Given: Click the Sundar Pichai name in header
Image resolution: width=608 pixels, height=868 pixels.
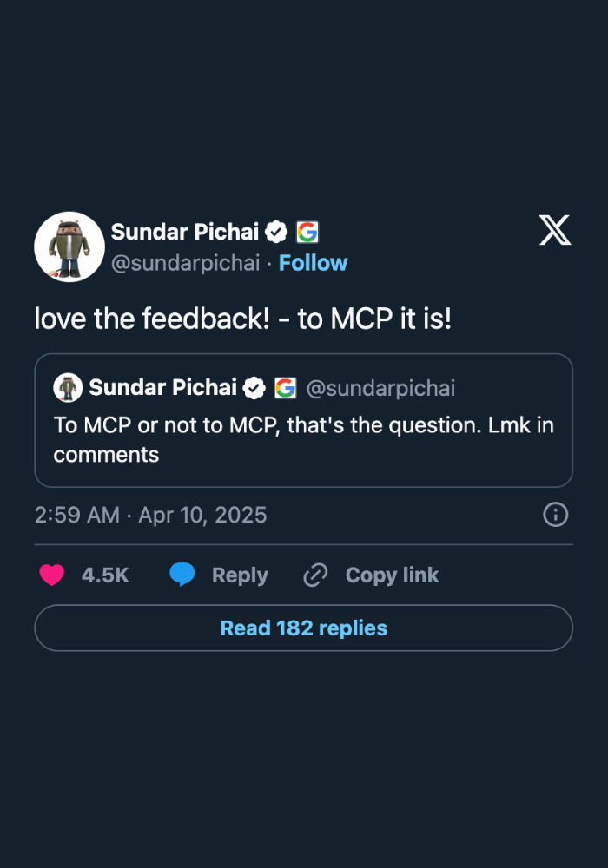Looking at the screenshot, I should tap(185, 232).
